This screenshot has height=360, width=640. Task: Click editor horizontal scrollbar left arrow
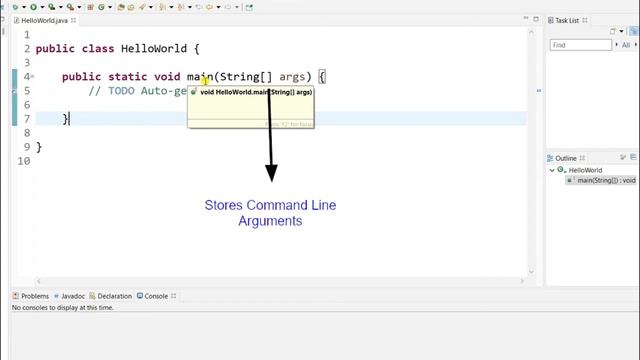click(39, 281)
